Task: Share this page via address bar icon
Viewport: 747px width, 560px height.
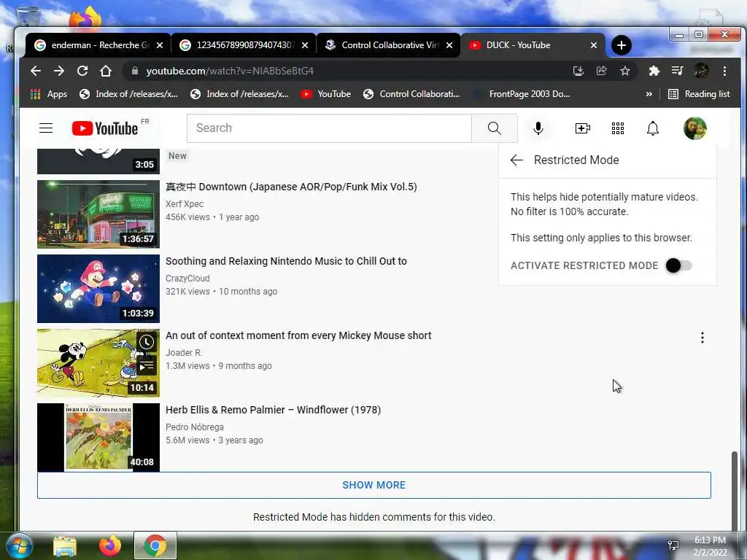Action: 602,71
